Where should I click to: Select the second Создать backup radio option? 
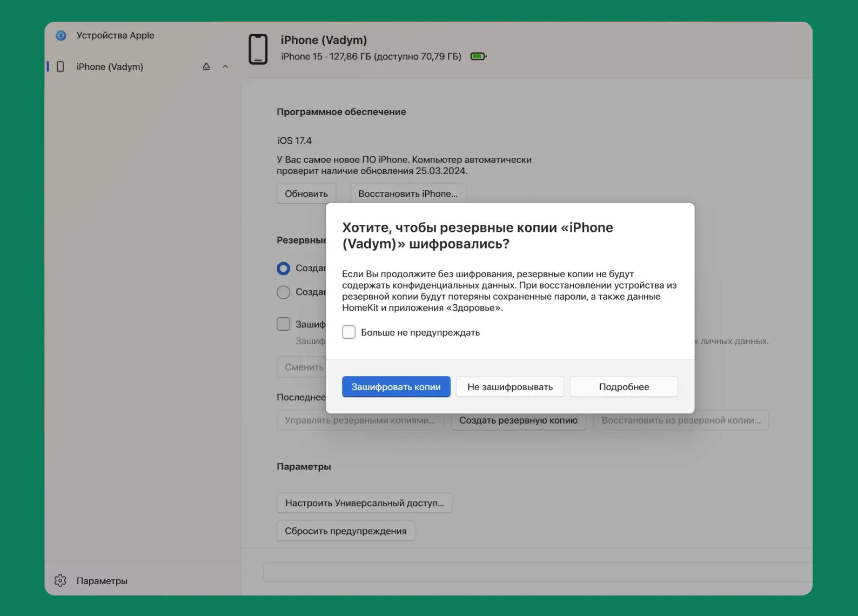click(x=284, y=292)
